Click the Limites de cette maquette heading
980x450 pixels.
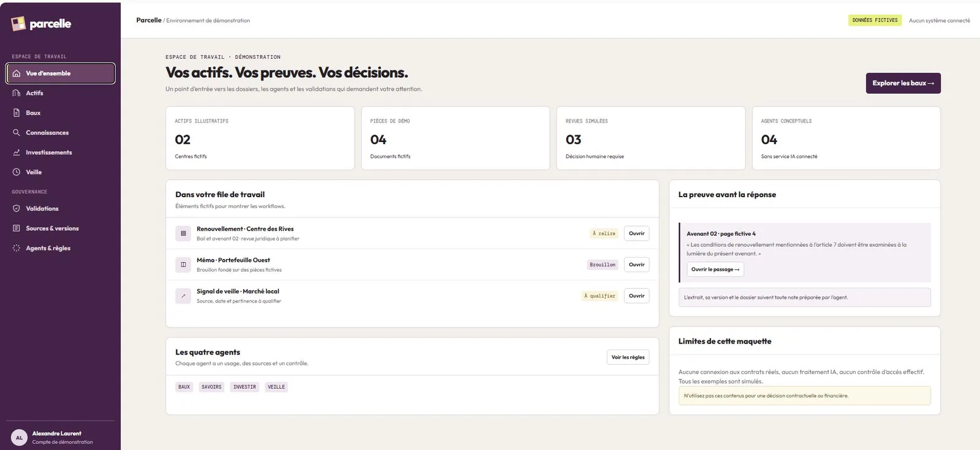[x=725, y=342]
